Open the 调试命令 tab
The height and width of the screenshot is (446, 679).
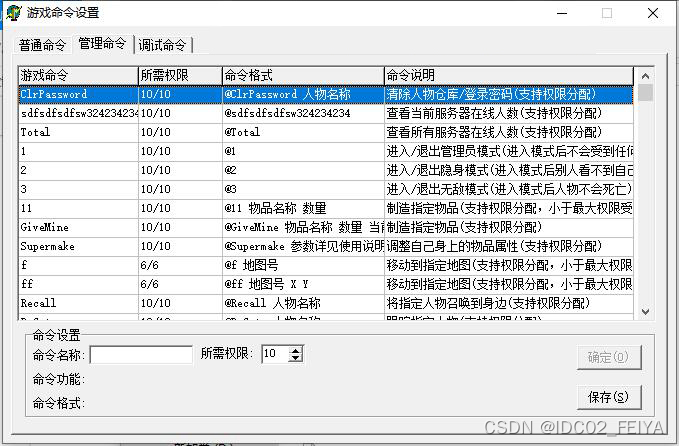coord(161,45)
